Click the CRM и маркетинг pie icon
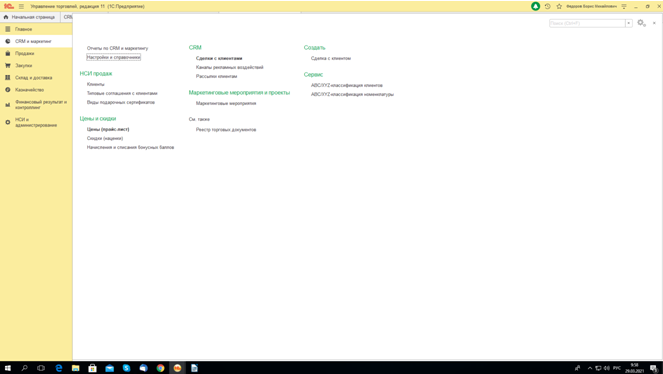The width and height of the screenshot is (663, 374). tap(8, 41)
